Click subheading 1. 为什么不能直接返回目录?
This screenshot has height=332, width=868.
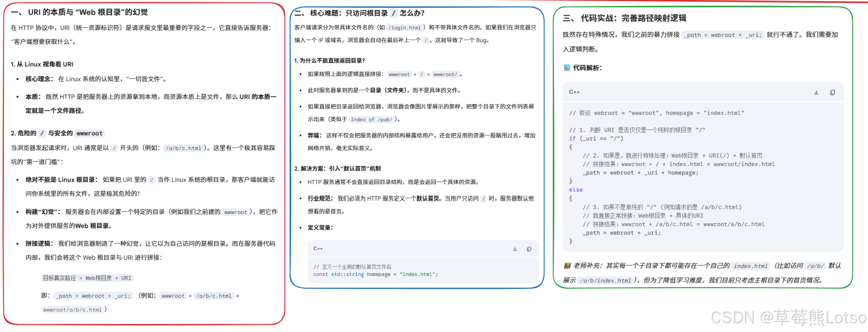point(330,60)
